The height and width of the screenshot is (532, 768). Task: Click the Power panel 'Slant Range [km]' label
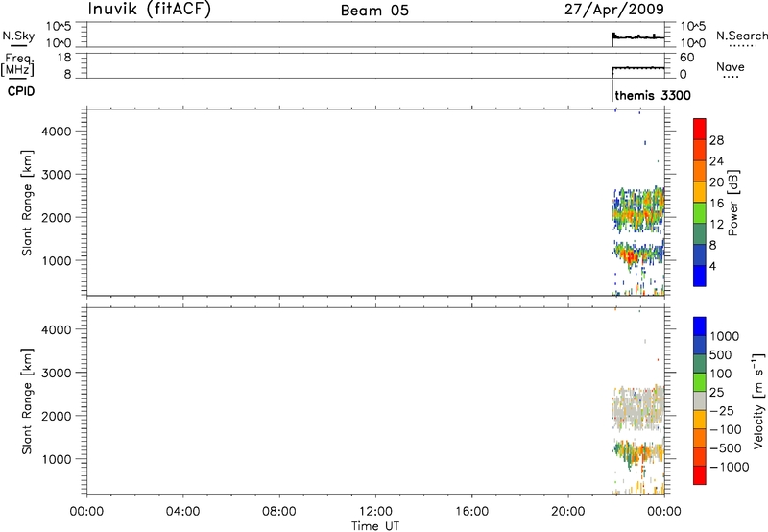(x=27, y=203)
